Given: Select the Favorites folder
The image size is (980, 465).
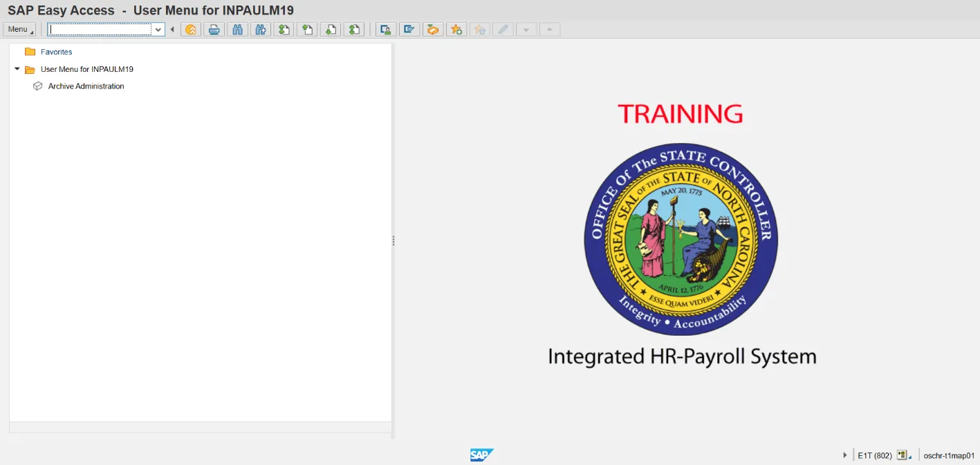Looking at the screenshot, I should (x=56, y=52).
